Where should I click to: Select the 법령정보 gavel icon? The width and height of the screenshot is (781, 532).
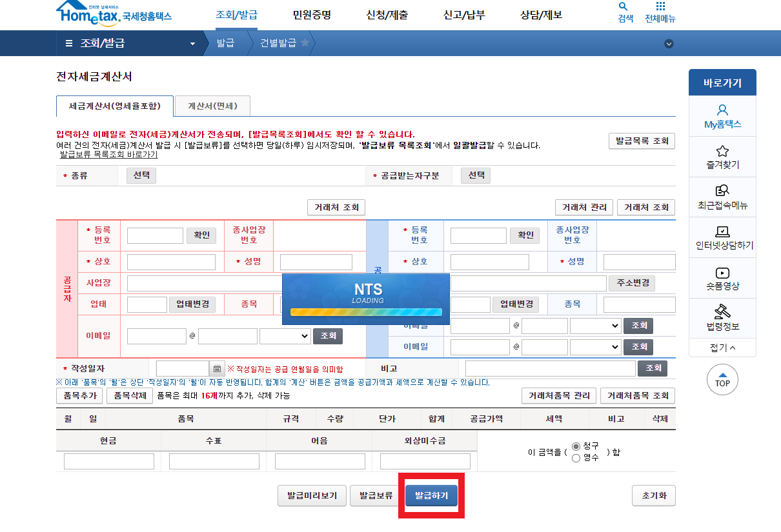click(722, 315)
